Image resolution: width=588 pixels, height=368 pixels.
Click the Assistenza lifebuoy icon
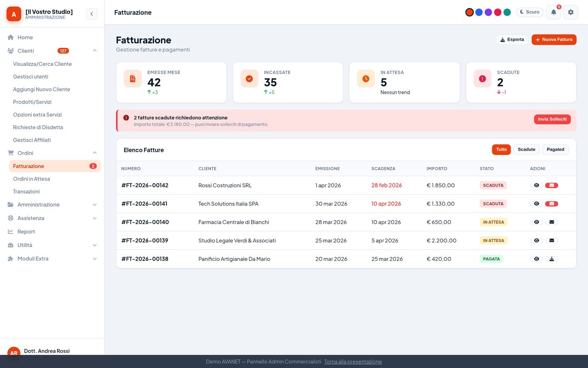point(11,218)
